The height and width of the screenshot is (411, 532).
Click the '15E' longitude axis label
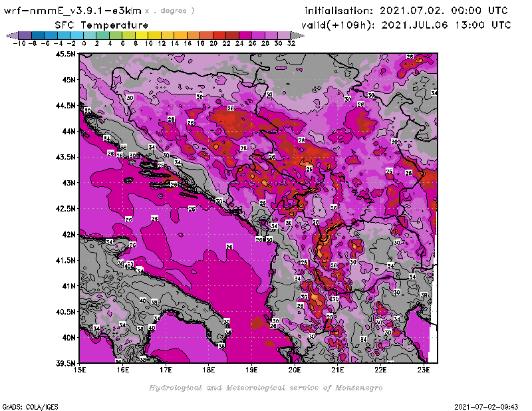(x=80, y=370)
